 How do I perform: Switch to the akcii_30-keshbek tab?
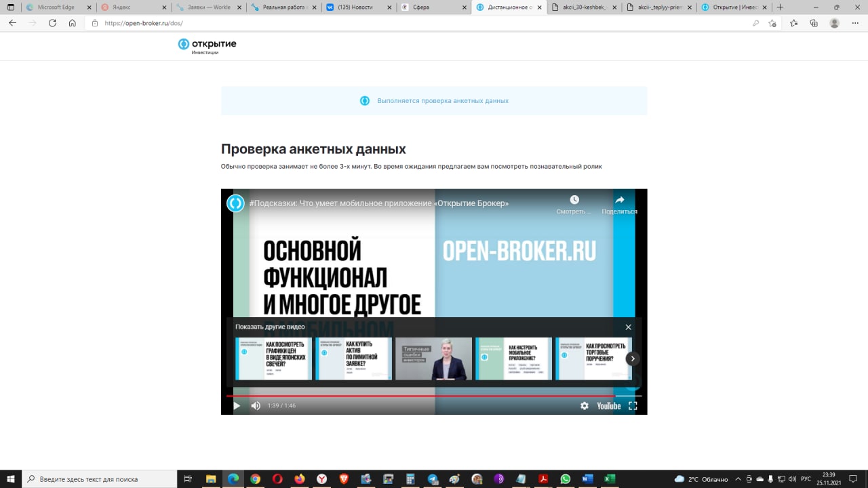583,7
